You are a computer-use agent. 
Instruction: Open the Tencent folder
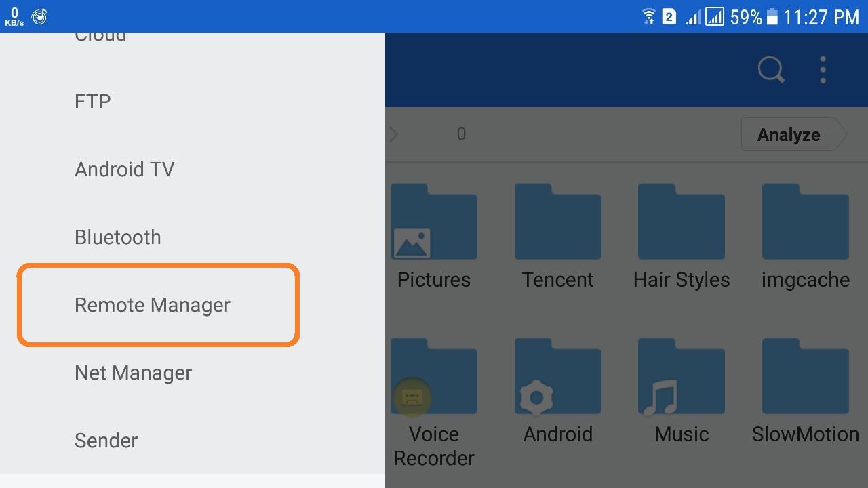(557, 222)
